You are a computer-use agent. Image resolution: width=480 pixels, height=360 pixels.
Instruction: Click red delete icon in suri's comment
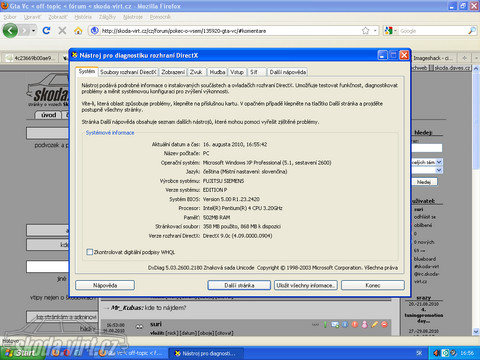pos(384,324)
